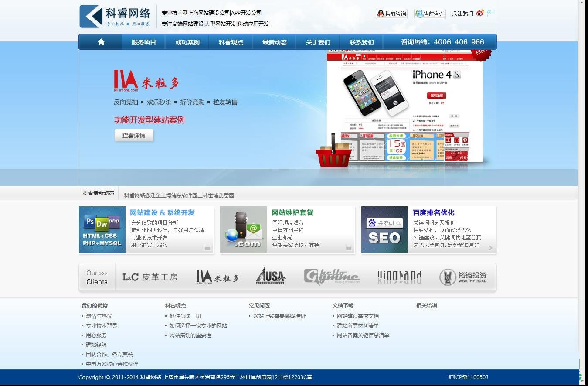The height and width of the screenshot is (386, 588).
Task: Open the 网站建设 & 系统开发 heading
Action: pos(162,212)
